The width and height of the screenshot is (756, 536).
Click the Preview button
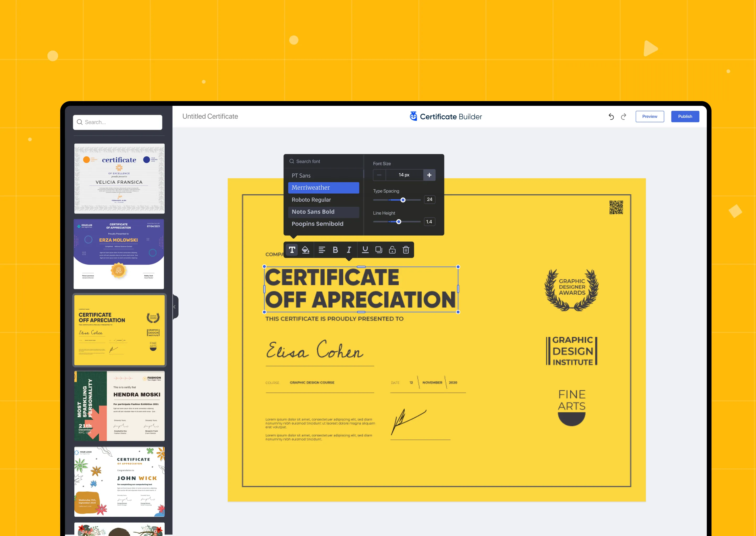649,117
